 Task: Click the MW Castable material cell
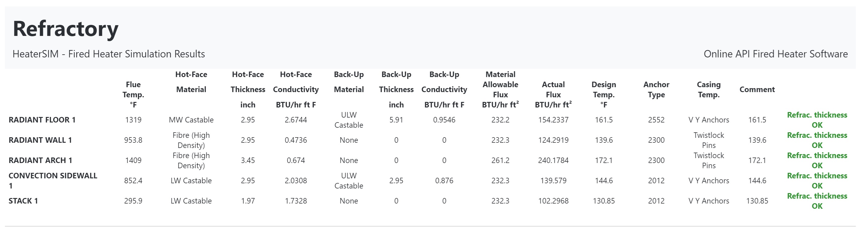tap(191, 120)
